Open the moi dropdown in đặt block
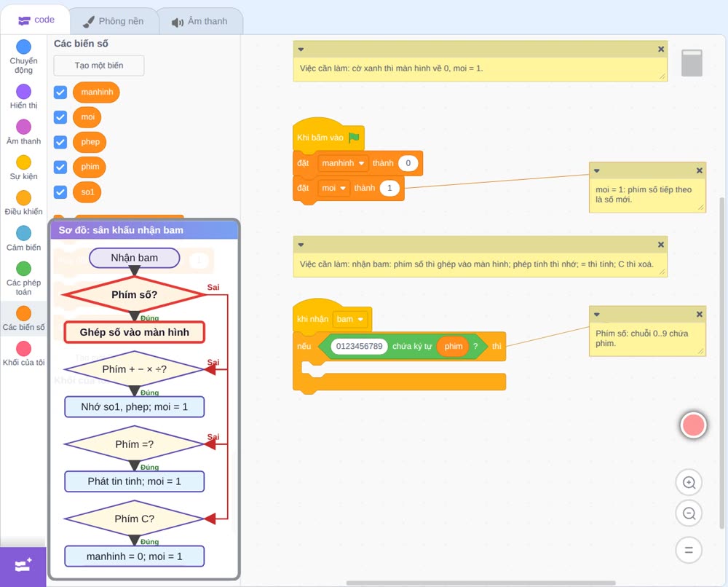 [x=334, y=188]
